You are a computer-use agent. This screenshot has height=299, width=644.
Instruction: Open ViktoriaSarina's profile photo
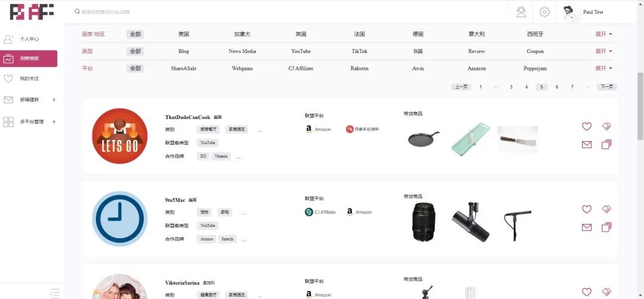pos(119,286)
